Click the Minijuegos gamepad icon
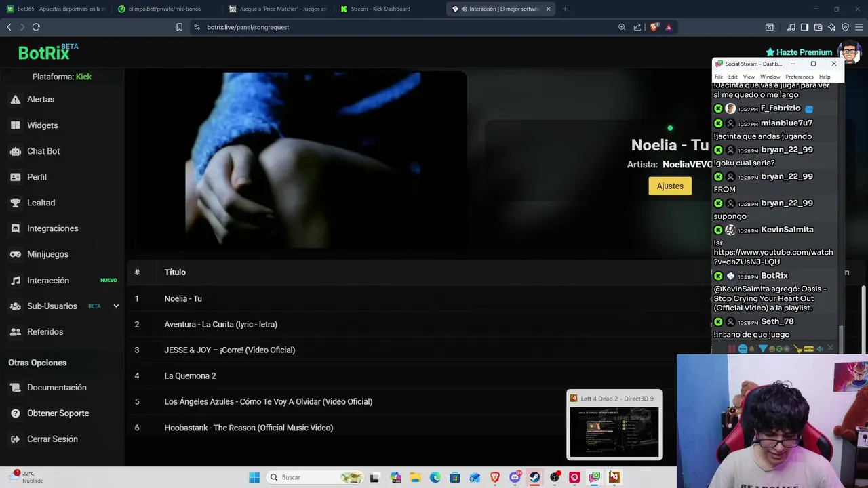Screen dimensions: 868x488 [15, 254]
